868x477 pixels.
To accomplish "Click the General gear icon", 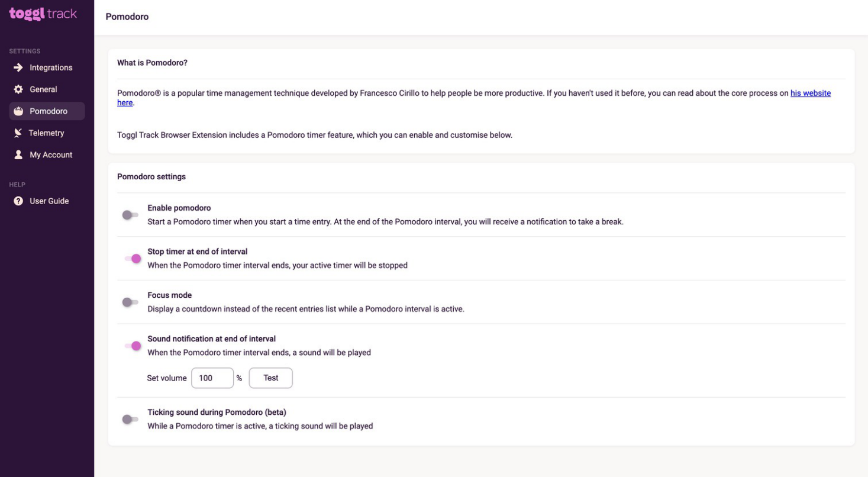I will (x=18, y=89).
